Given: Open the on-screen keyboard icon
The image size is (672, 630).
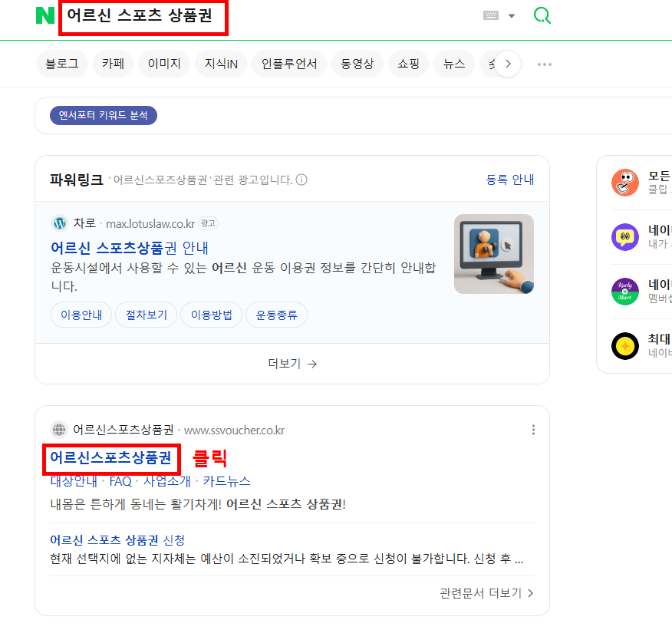Looking at the screenshot, I should point(491,15).
